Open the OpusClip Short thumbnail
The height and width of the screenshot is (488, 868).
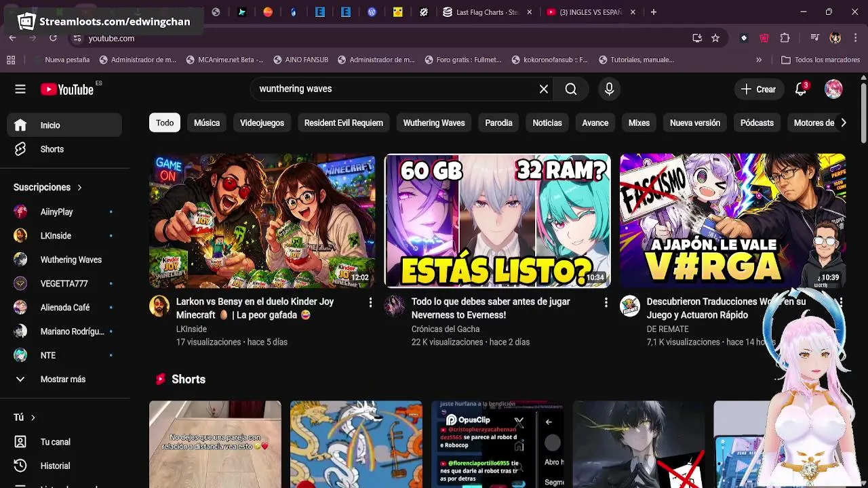tap(497, 444)
